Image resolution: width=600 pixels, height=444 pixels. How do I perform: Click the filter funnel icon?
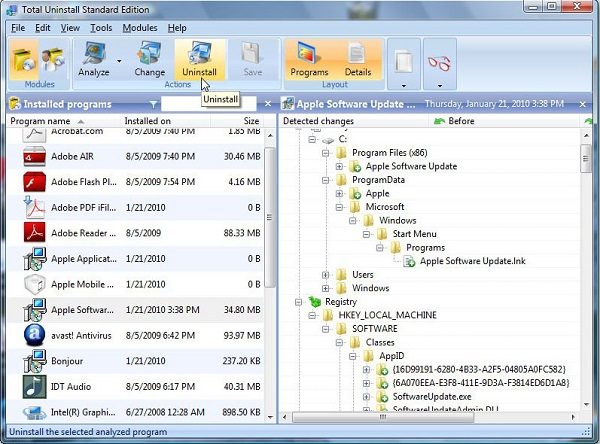(153, 104)
